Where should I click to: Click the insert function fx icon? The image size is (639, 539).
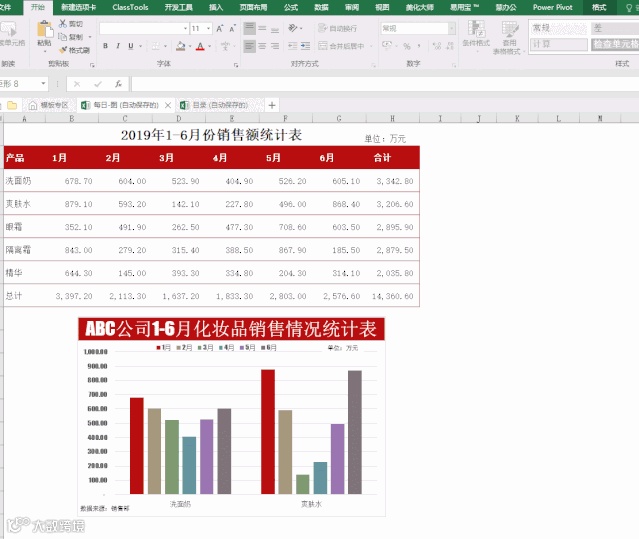click(x=118, y=84)
